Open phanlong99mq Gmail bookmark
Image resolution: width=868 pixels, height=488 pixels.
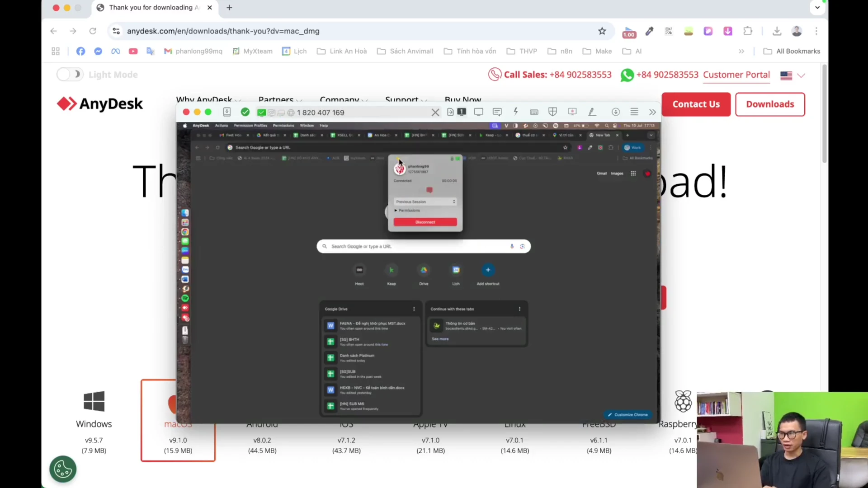tap(193, 52)
